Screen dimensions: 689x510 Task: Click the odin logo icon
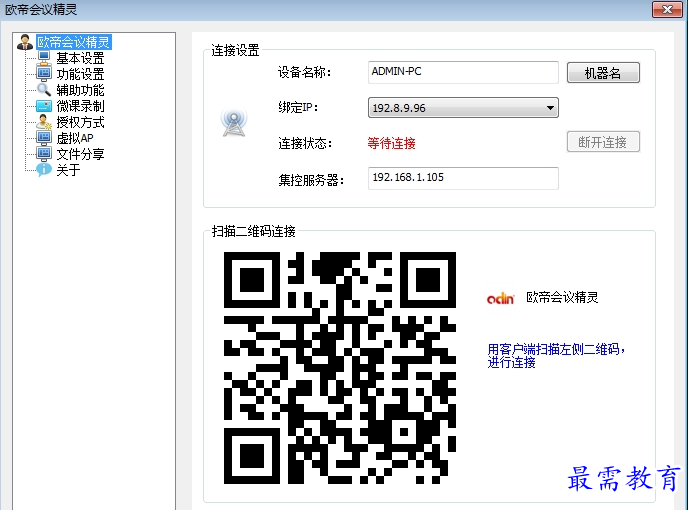coord(500,299)
